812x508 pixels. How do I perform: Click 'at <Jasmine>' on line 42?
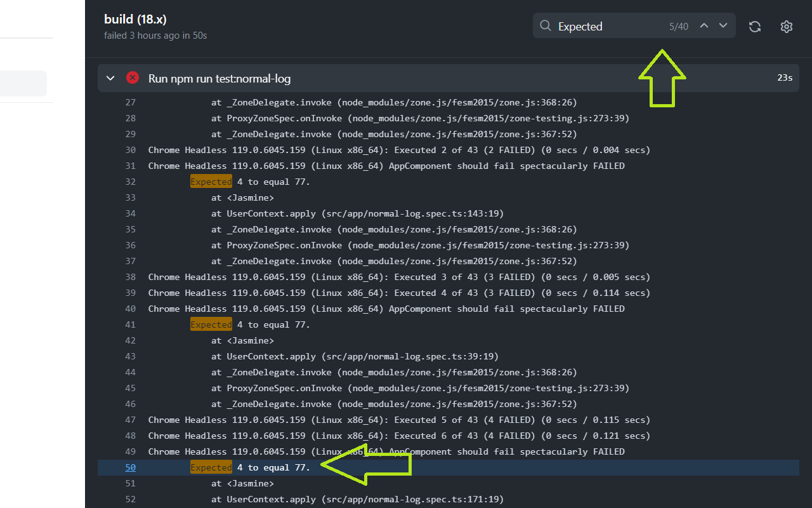[242, 340]
